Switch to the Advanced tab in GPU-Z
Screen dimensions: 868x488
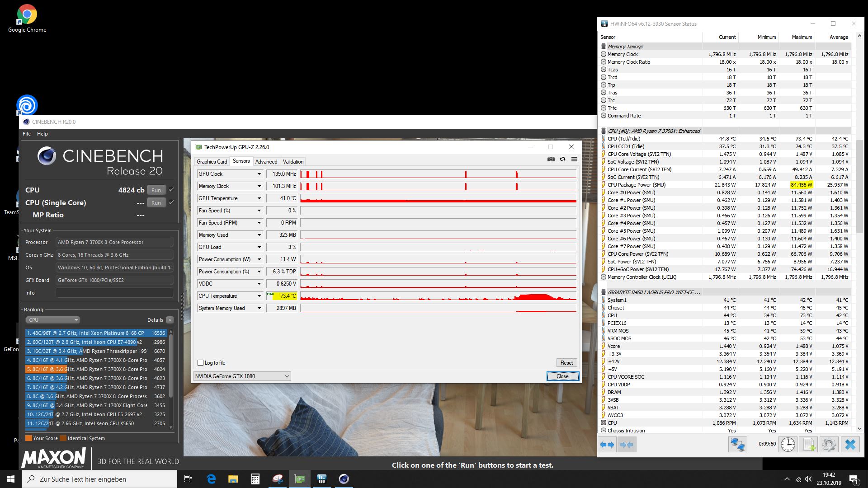[x=266, y=162]
